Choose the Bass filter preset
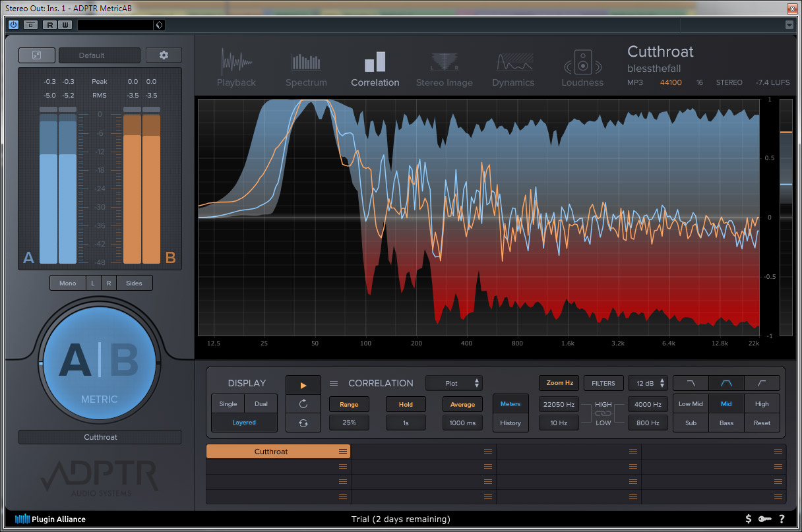 point(726,423)
